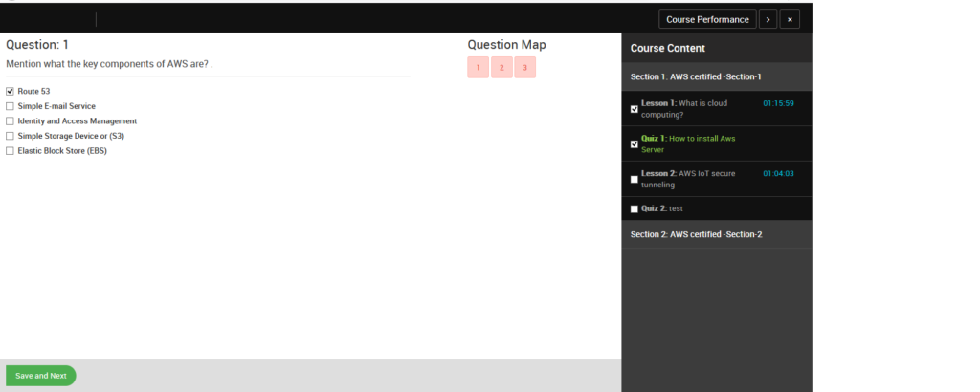Open Quiz 1: How to install Aws Server
This screenshot has width=980, height=392.
pyautogui.click(x=688, y=144)
